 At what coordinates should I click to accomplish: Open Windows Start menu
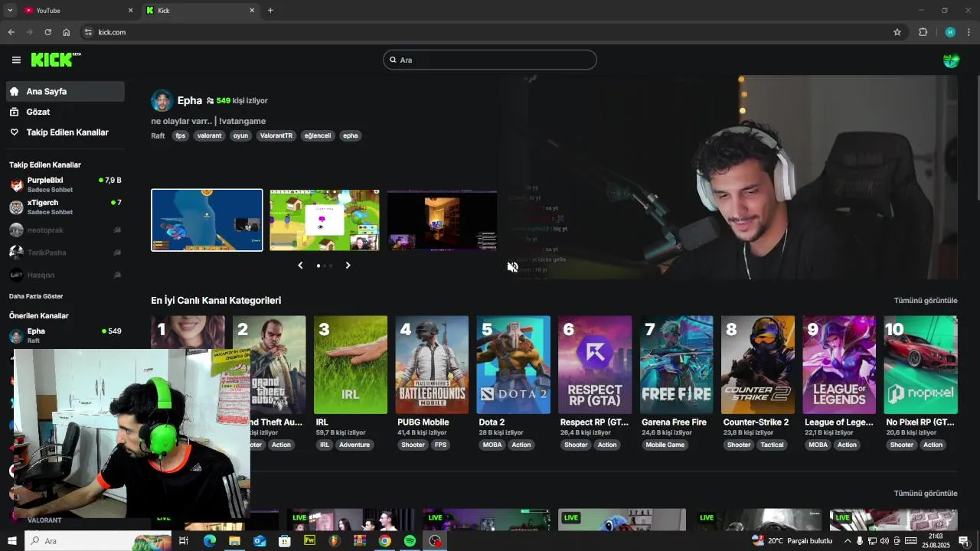pos(11,541)
